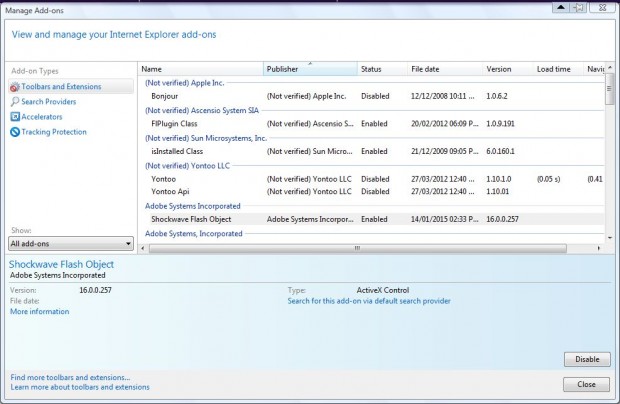
Task: Select Toolbars and Extensions type
Action: tap(71, 86)
